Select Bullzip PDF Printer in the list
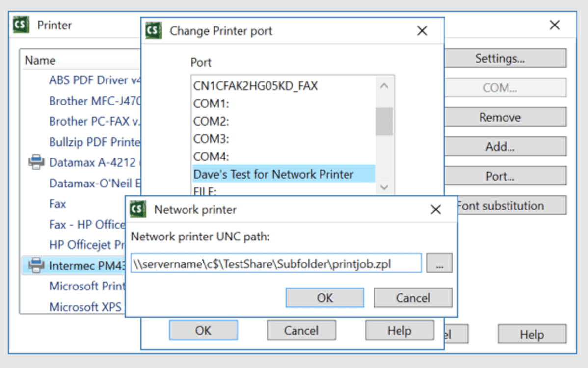Image resolution: width=588 pixels, height=368 pixels. (x=93, y=142)
